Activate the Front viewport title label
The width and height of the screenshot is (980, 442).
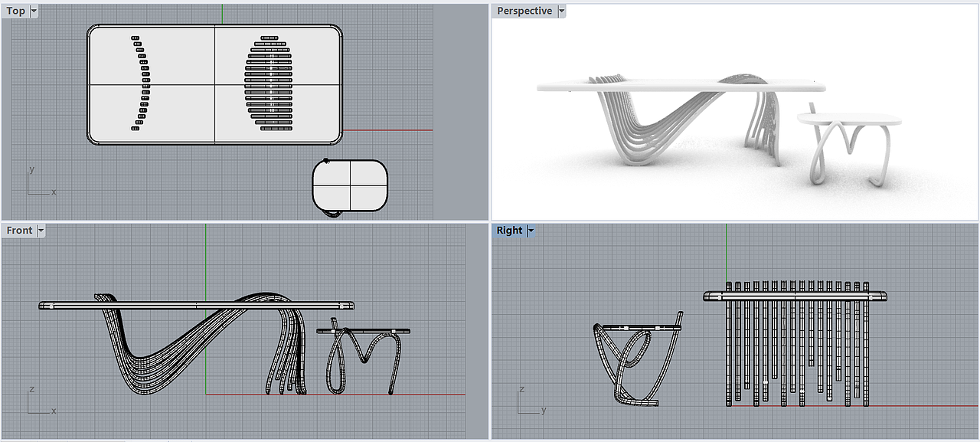pyautogui.click(x=20, y=230)
